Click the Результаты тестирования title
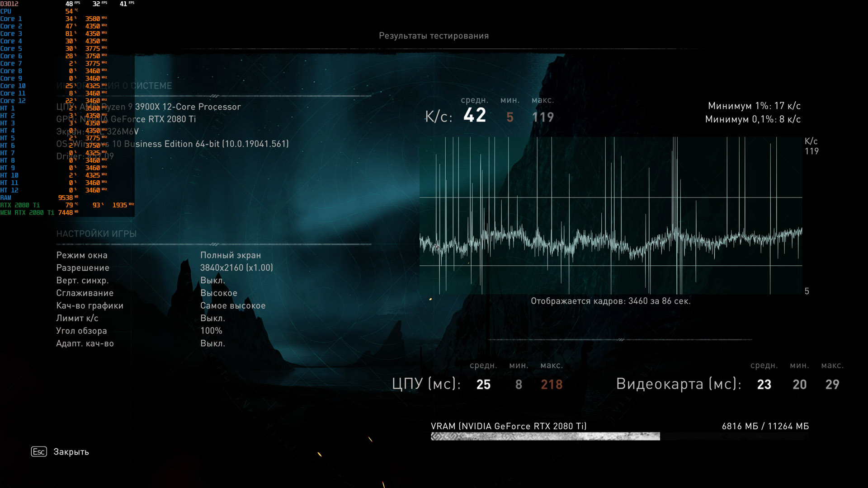Screen dimensions: 868x488 tap(434, 36)
